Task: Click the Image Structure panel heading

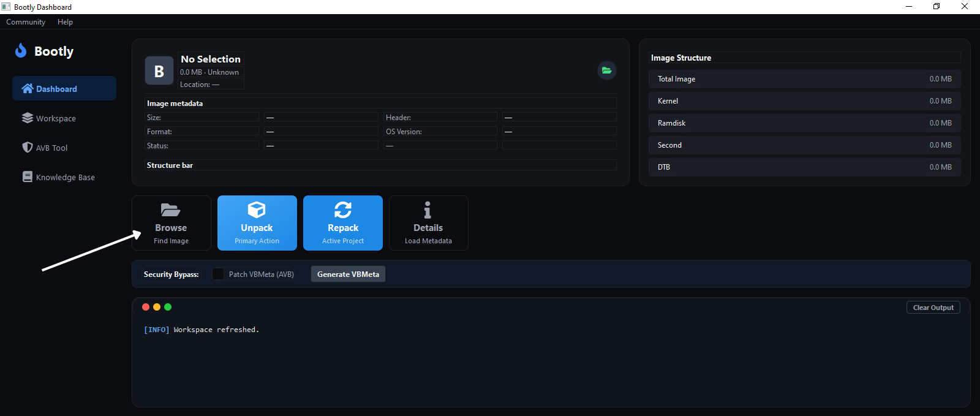Action: (681, 58)
